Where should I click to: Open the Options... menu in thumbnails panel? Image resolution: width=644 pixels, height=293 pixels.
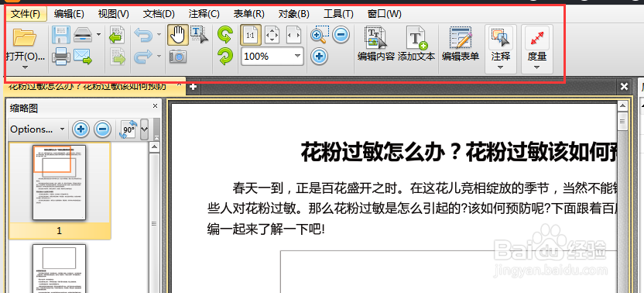(37, 129)
